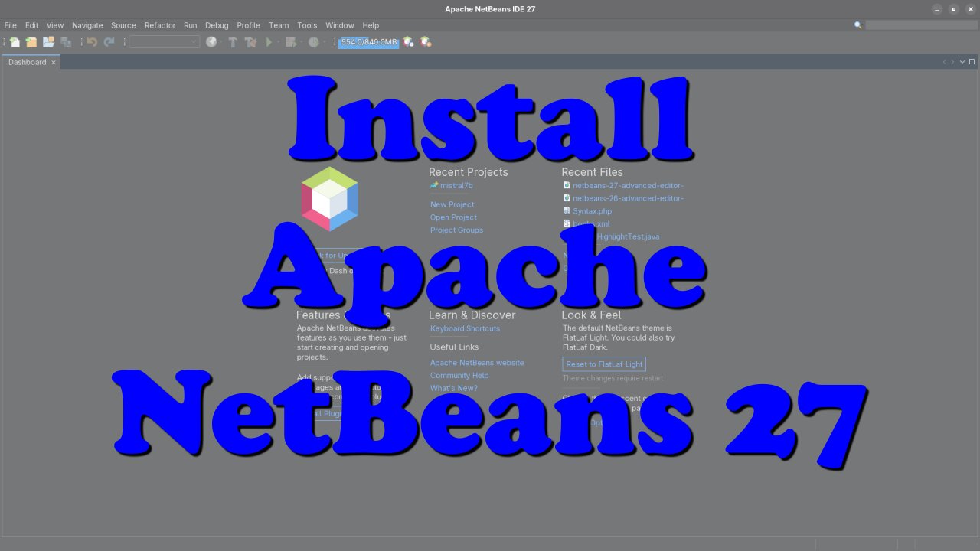Open the View menu

click(55, 25)
